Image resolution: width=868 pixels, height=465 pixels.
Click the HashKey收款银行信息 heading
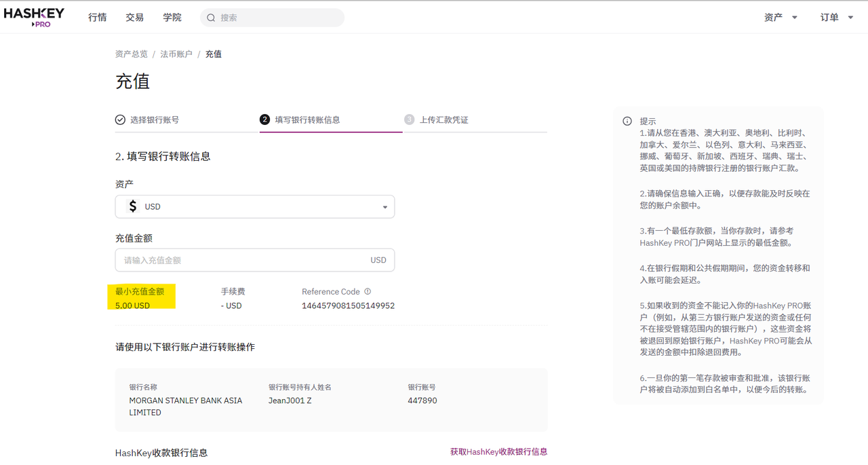tap(161, 453)
